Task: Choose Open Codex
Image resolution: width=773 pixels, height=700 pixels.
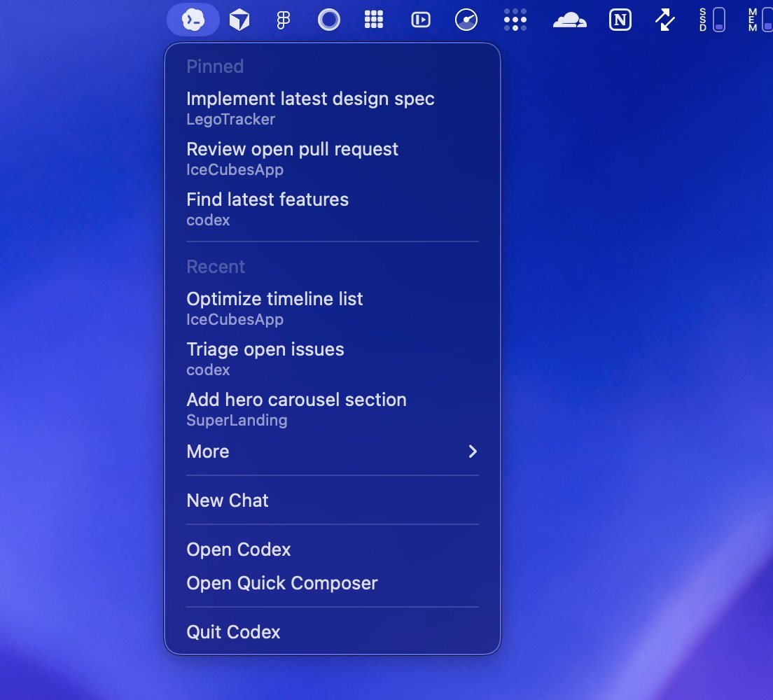Action: [333, 549]
